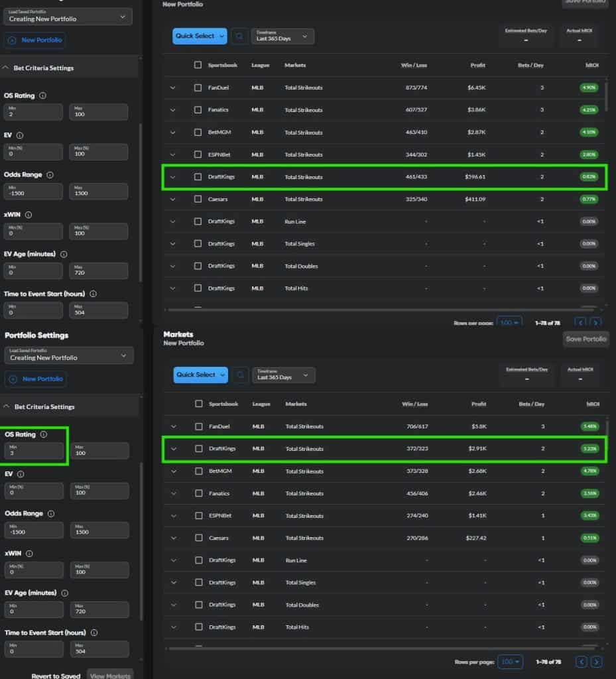This screenshot has width=616, height=679.
Task: Click the info icon beside OS Rating in the green box
Action: pos(44,434)
